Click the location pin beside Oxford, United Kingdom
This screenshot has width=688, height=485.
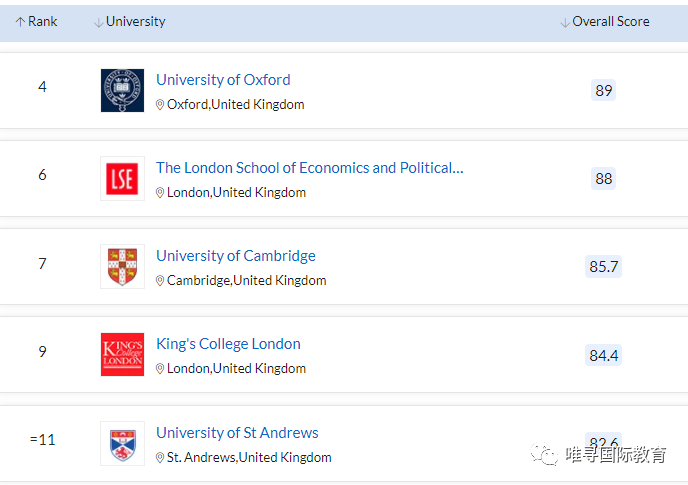click(x=160, y=105)
